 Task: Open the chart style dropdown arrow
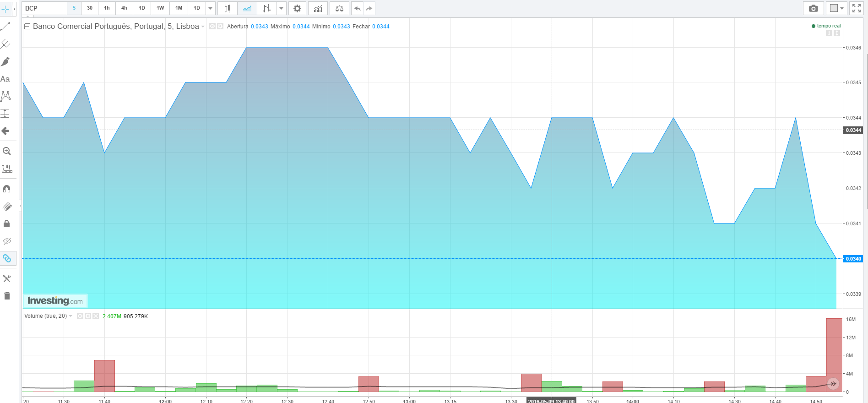click(x=281, y=8)
